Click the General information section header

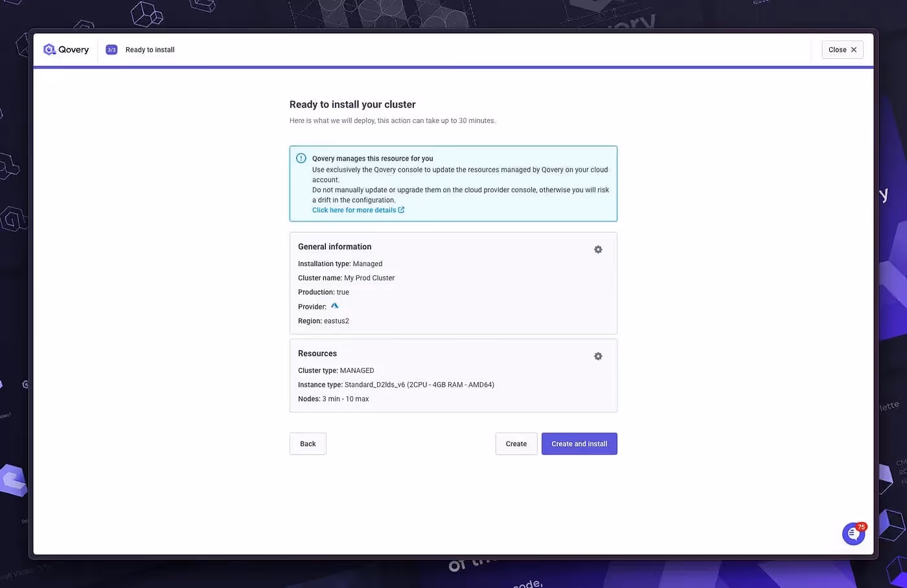point(334,246)
